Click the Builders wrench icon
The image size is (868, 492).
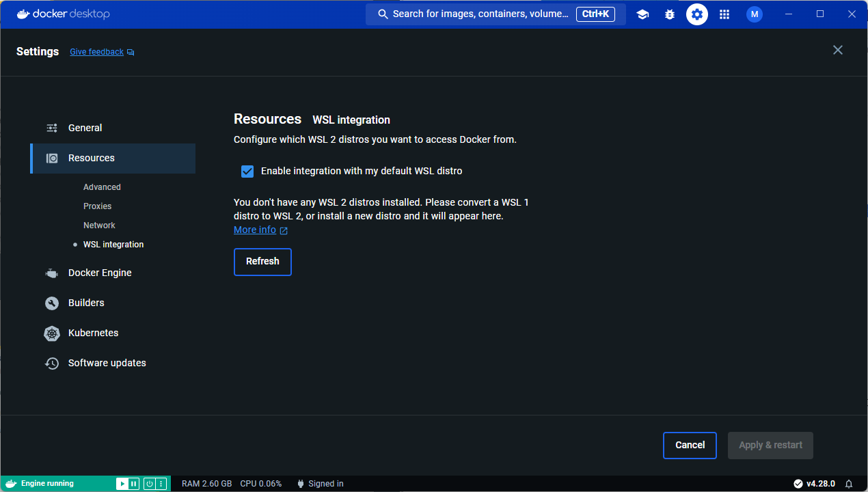52,303
